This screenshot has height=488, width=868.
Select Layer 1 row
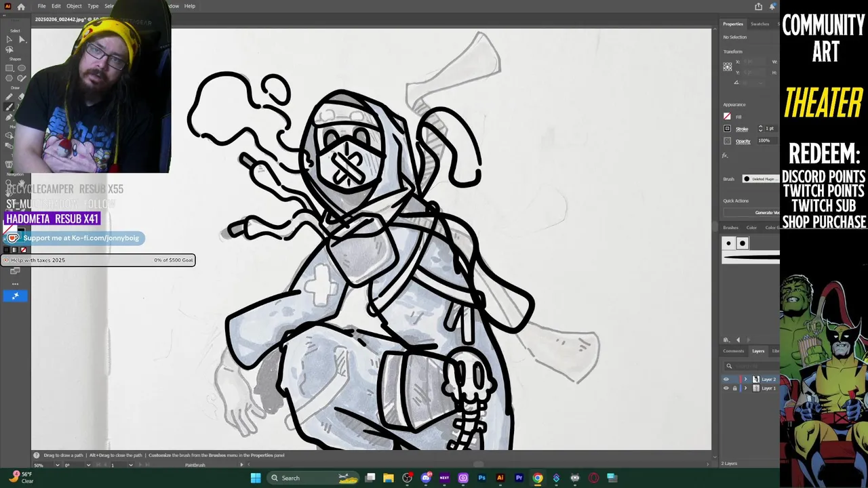click(751, 388)
